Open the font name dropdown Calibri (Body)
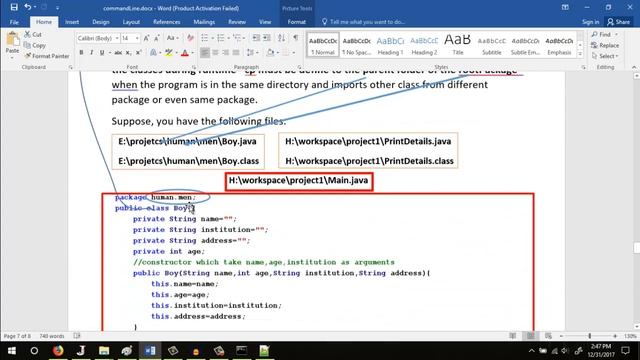 (117, 38)
